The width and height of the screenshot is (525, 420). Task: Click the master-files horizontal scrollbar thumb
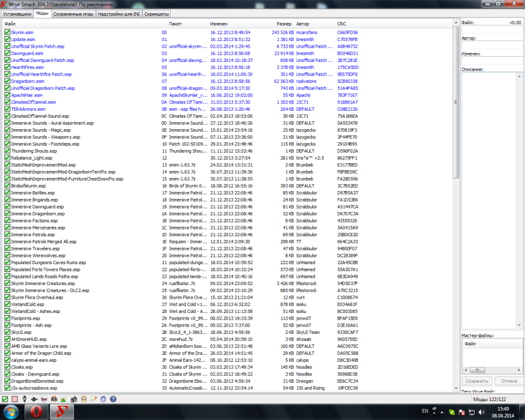coord(477,370)
